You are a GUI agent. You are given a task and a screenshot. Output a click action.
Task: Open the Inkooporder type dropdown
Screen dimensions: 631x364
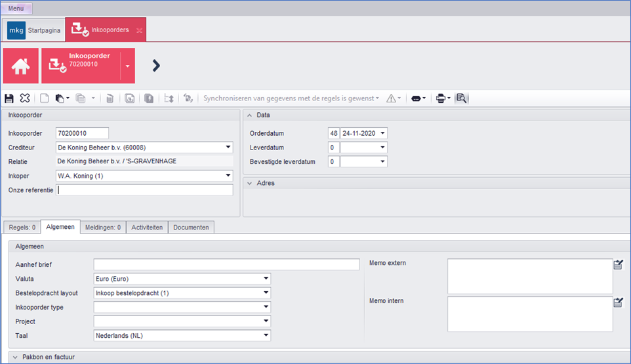pos(266,308)
